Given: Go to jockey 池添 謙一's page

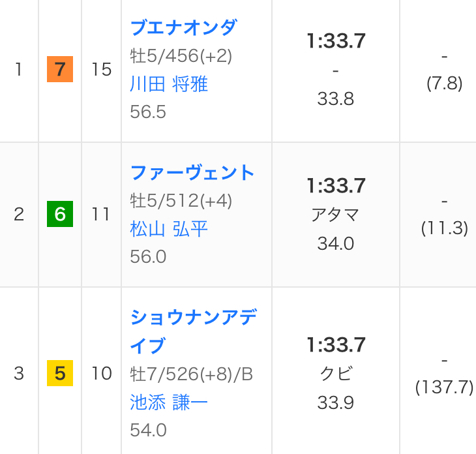Looking at the screenshot, I should [169, 402].
